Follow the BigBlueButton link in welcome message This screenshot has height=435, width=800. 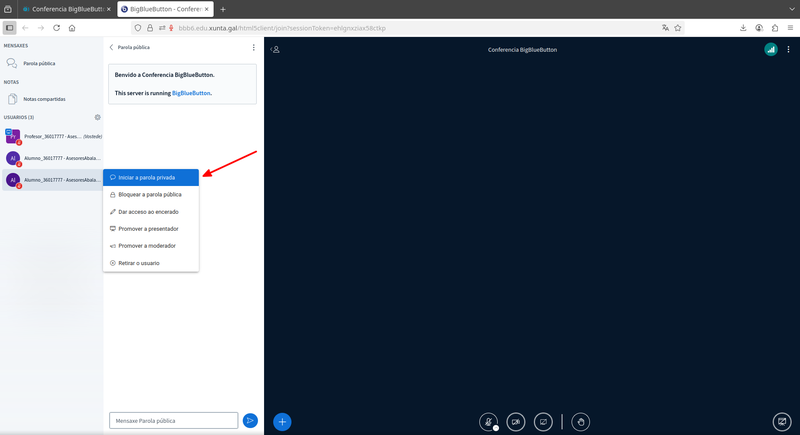point(191,93)
